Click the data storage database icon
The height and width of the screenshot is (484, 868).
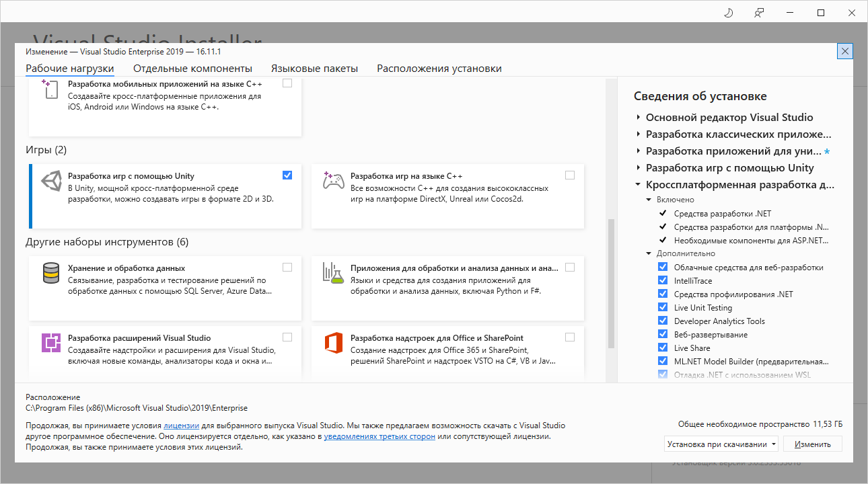coord(52,274)
